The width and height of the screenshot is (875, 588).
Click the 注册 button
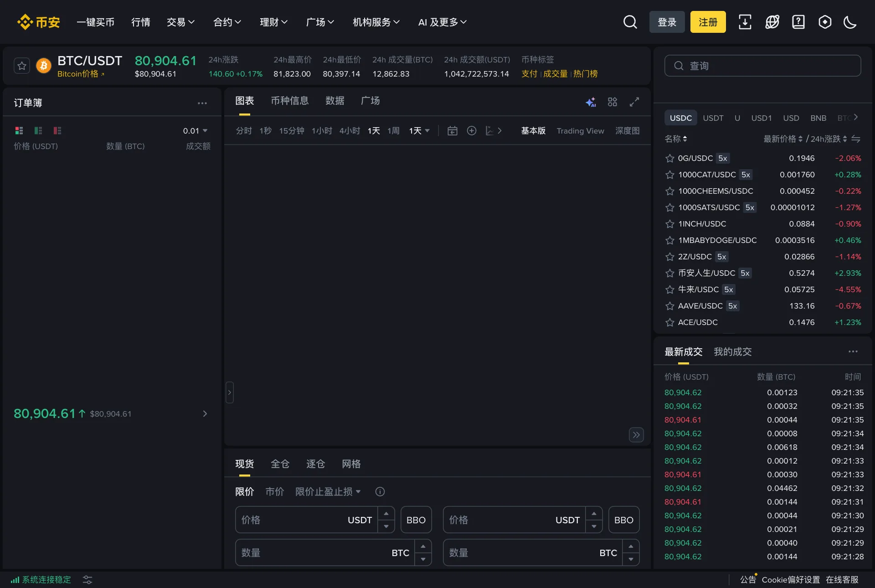click(x=708, y=22)
